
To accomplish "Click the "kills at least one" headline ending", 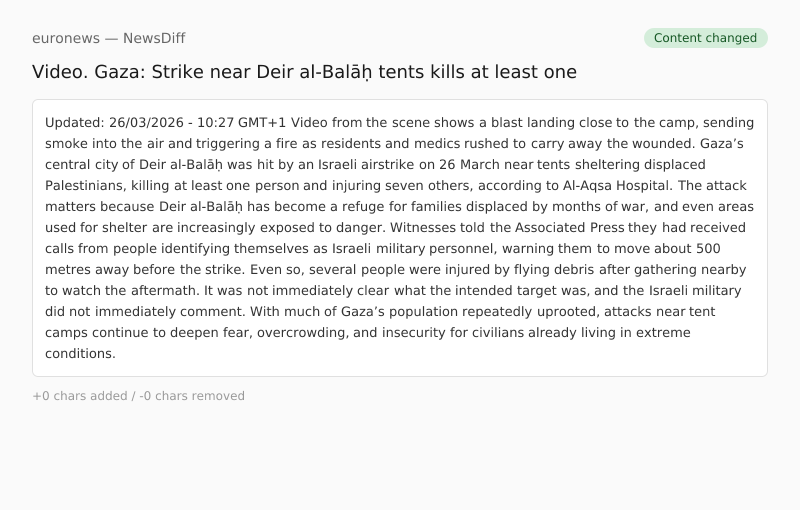I will 506,72.
